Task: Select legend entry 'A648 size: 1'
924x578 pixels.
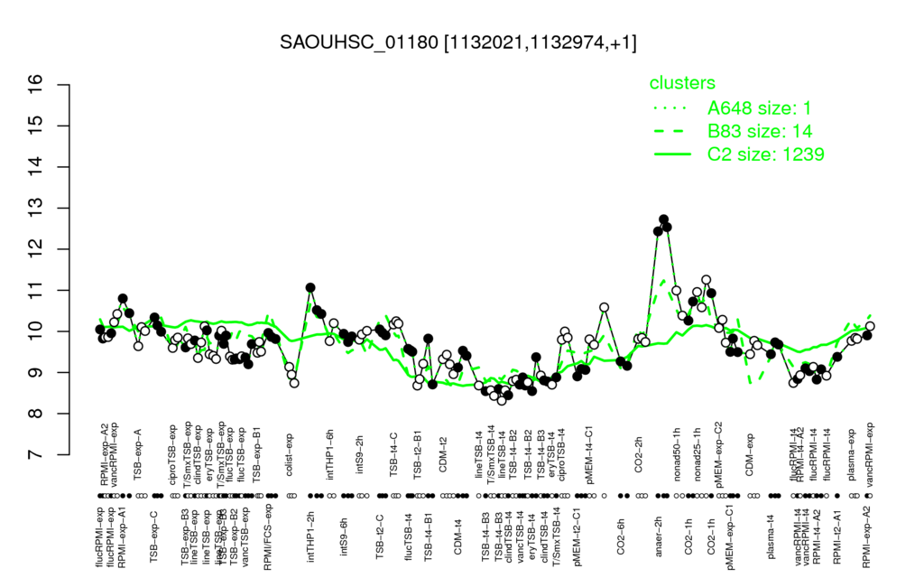Action: point(760,108)
